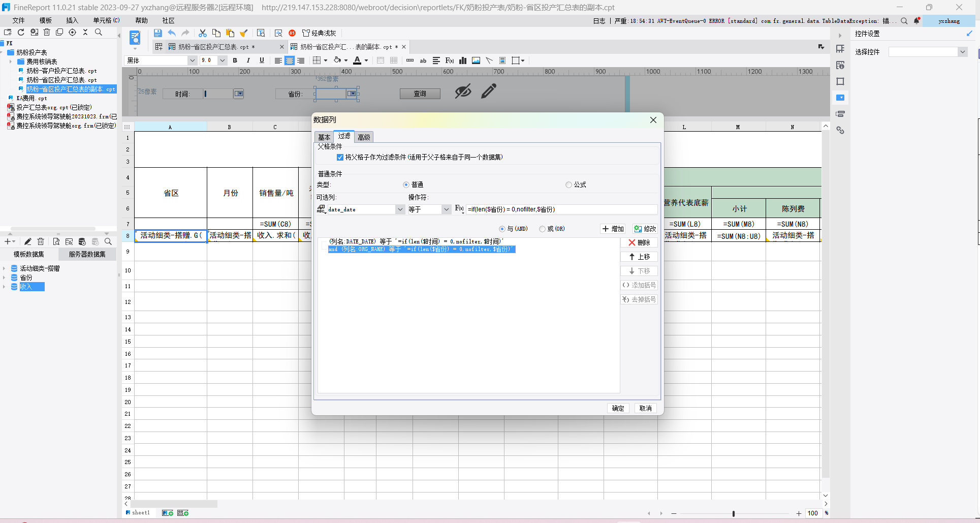
Task: Select the Format painter brush icon
Action: click(x=244, y=33)
